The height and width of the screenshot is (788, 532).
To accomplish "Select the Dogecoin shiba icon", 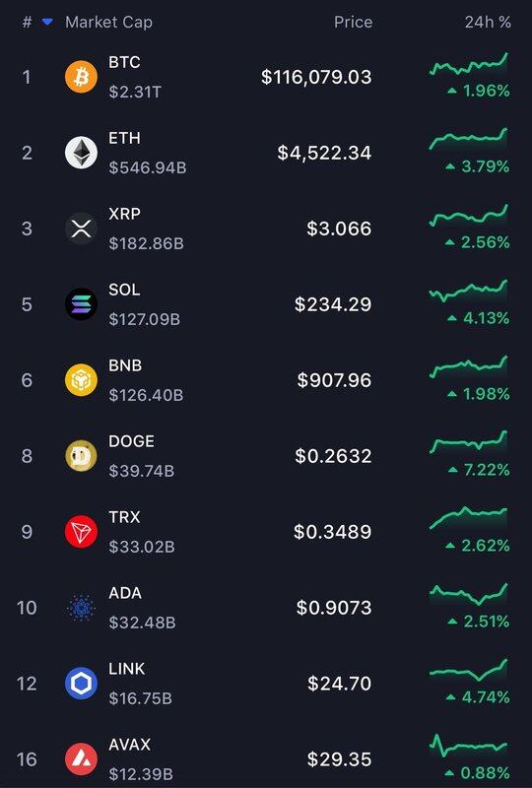I will pyautogui.click(x=81, y=456).
